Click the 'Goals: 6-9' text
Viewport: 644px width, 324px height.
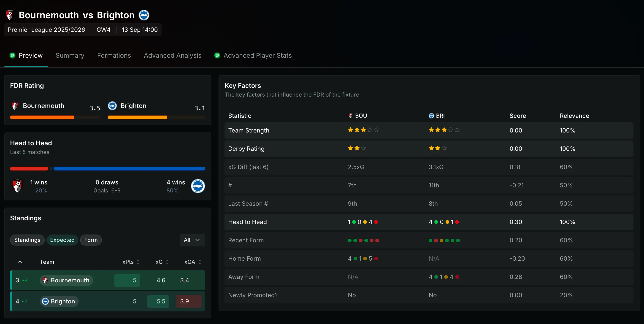click(x=107, y=191)
